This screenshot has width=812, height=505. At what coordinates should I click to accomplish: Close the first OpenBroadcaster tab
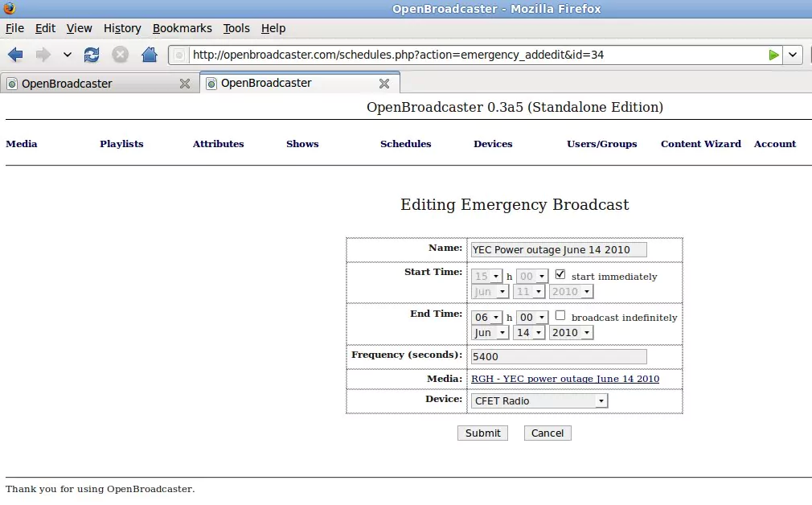pyautogui.click(x=184, y=84)
